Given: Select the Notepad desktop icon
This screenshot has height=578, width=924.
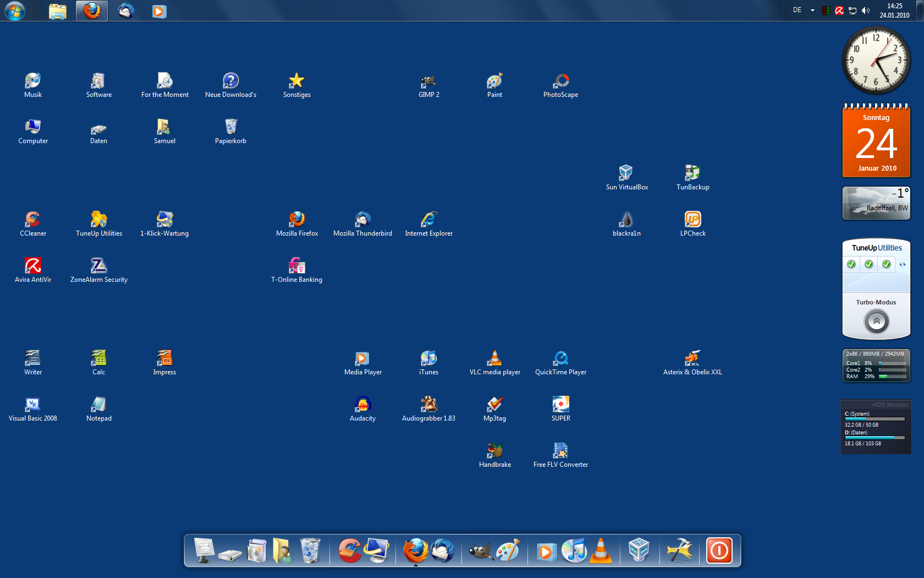Looking at the screenshot, I should 99,409.
